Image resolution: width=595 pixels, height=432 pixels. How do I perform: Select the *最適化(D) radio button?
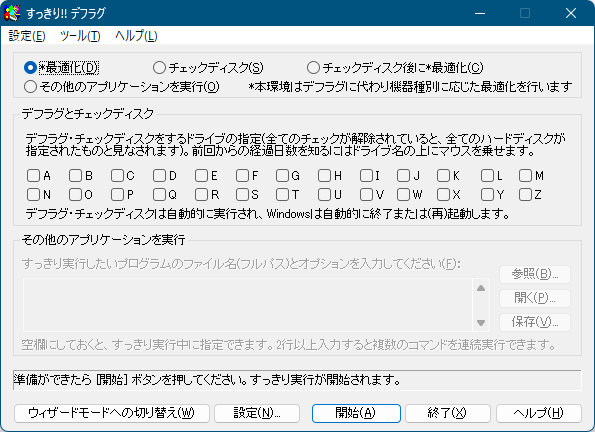coord(61,68)
